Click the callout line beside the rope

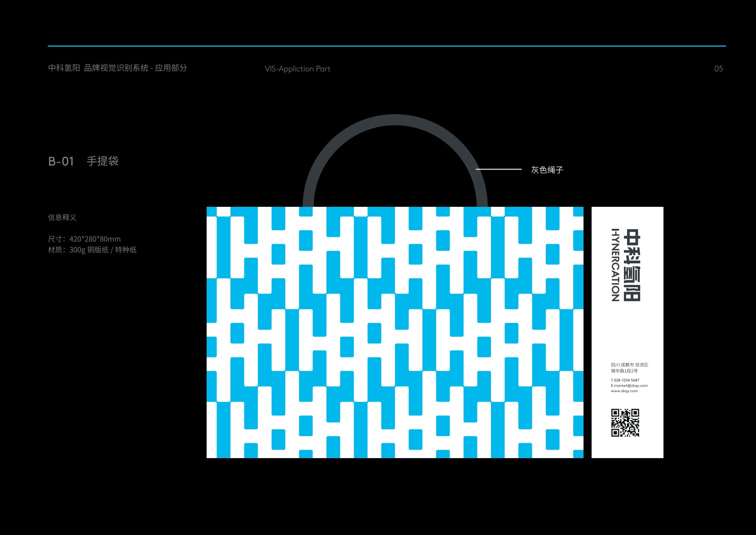tap(498, 169)
